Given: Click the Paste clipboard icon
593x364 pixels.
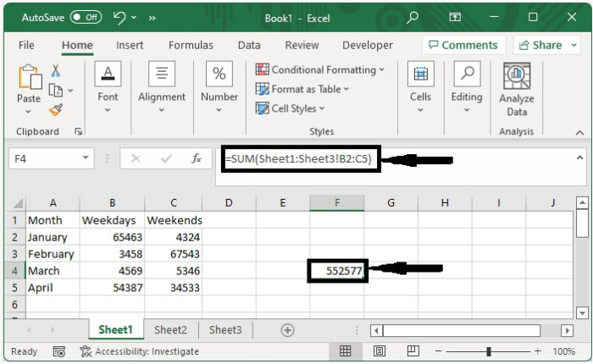Looking at the screenshot, I should (x=30, y=77).
